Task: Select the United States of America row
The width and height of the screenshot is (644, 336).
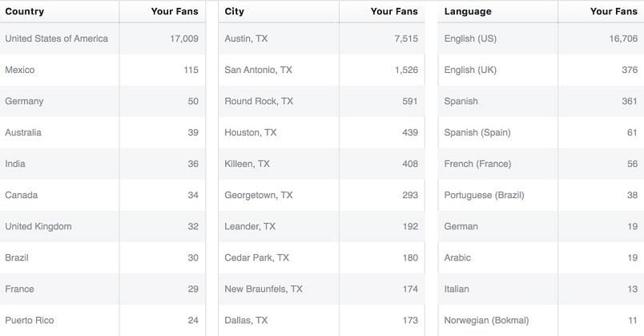Action: (x=103, y=38)
